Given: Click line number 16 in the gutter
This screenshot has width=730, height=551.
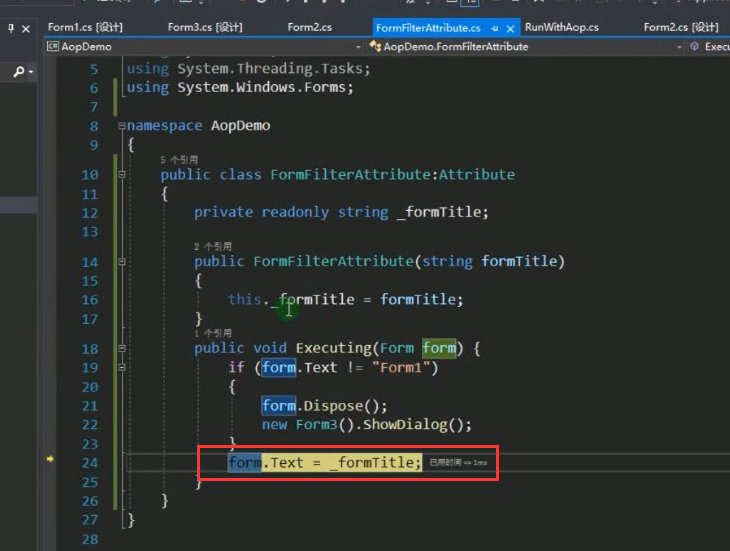Looking at the screenshot, I should (90, 300).
